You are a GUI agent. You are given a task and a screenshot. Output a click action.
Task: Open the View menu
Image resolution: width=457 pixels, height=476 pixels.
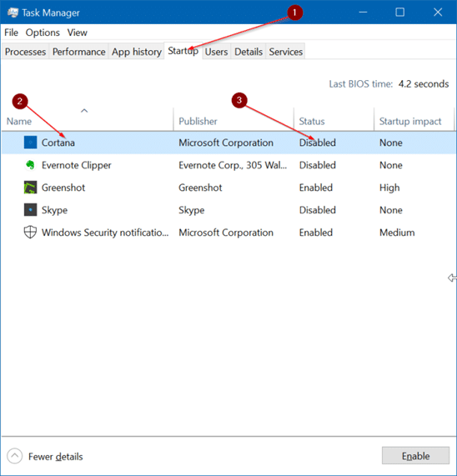[x=77, y=33]
